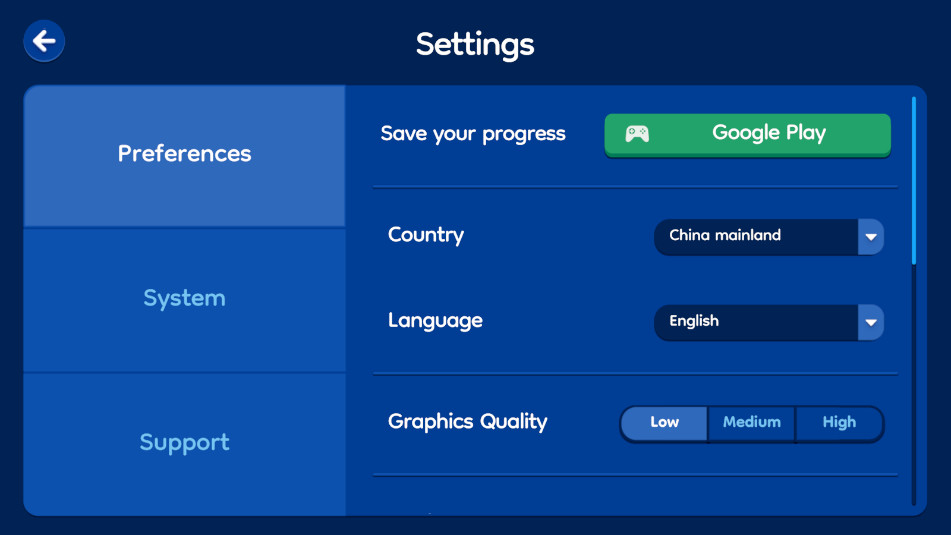Set Graphics Quality to Medium
The height and width of the screenshot is (535, 951).
point(751,423)
